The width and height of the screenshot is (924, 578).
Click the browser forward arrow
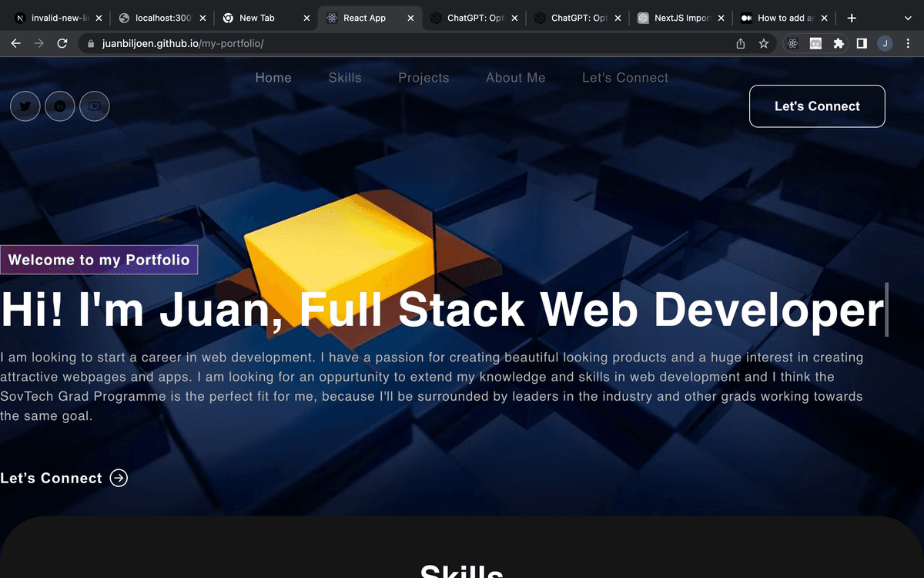pos(39,44)
